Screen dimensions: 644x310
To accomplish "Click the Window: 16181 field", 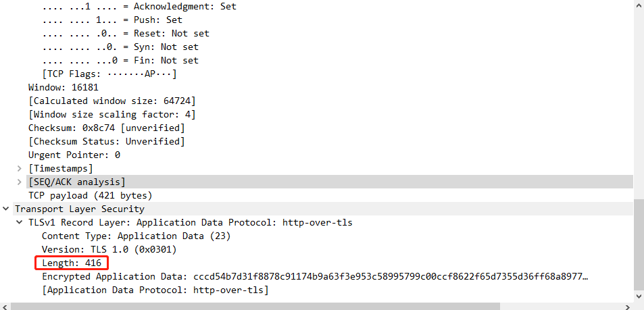I will 61,87.
